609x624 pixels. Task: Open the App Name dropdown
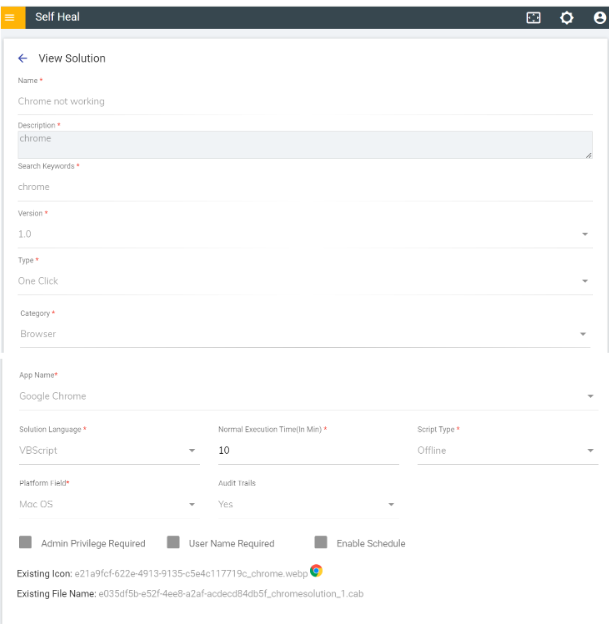pyautogui.click(x=590, y=397)
